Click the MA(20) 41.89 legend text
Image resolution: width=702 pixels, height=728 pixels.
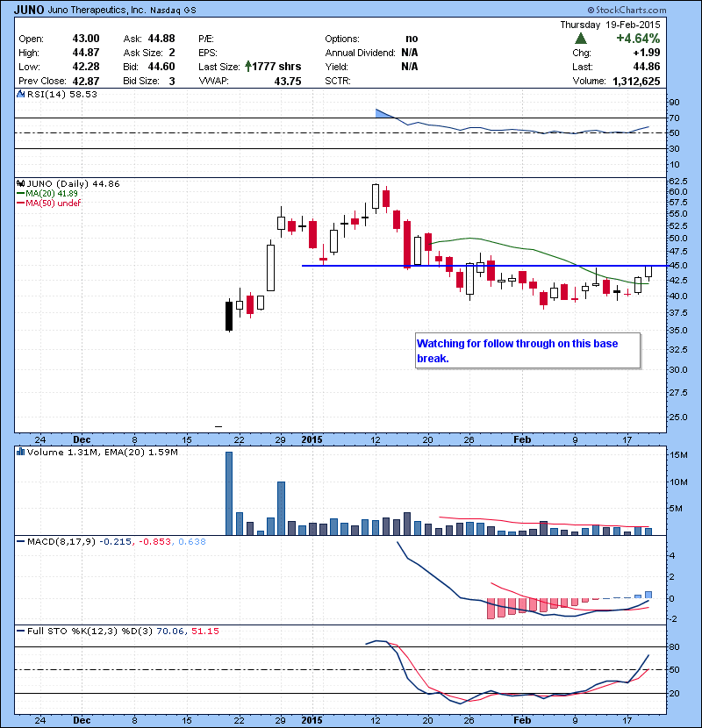tap(52, 194)
